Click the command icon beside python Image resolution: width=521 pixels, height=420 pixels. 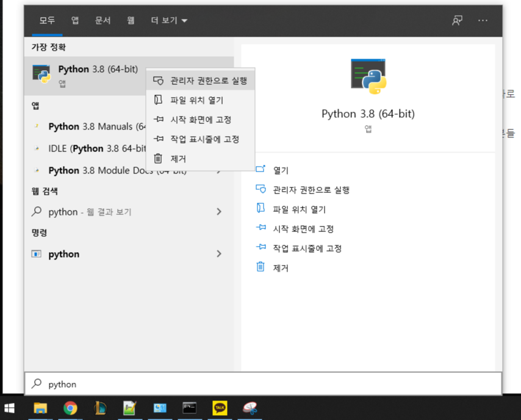(36, 254)
